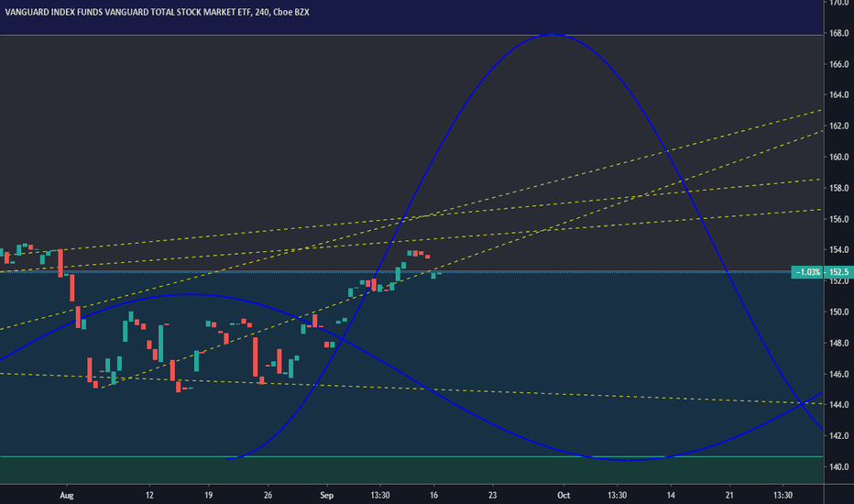Screen dimensions: 854x504
Task: Click the 19 date label on time axis
Action: 209,495
